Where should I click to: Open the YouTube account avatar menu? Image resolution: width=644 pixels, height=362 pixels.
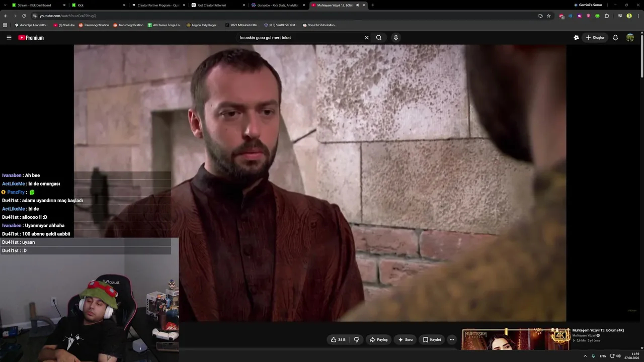coord(630,38)
